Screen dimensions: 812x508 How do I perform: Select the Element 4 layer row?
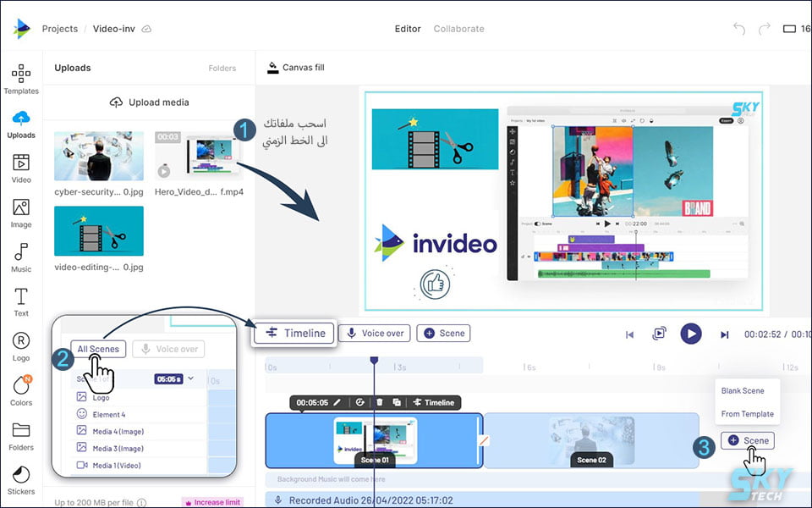(138, 414)
